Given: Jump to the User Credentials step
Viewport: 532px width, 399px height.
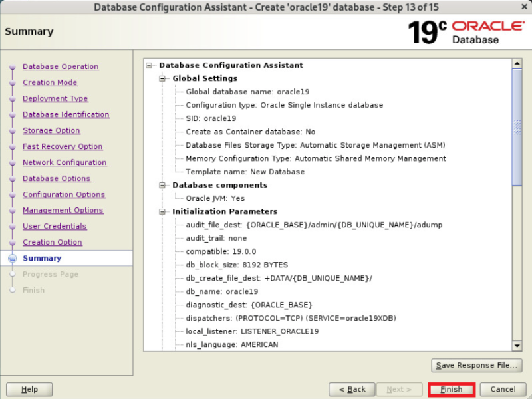Looking at the screenshot, I should point(55,226).
